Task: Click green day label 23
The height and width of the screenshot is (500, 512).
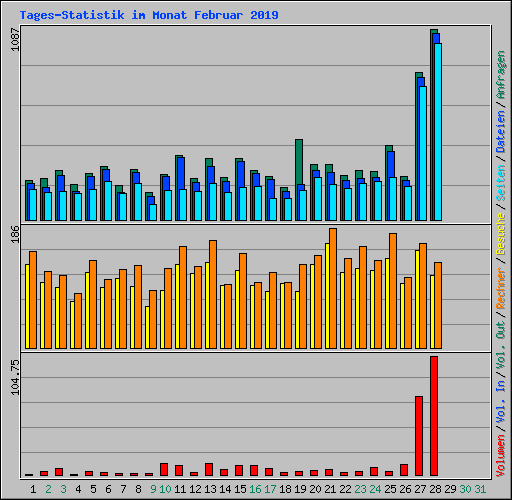Action: [360, 489]
